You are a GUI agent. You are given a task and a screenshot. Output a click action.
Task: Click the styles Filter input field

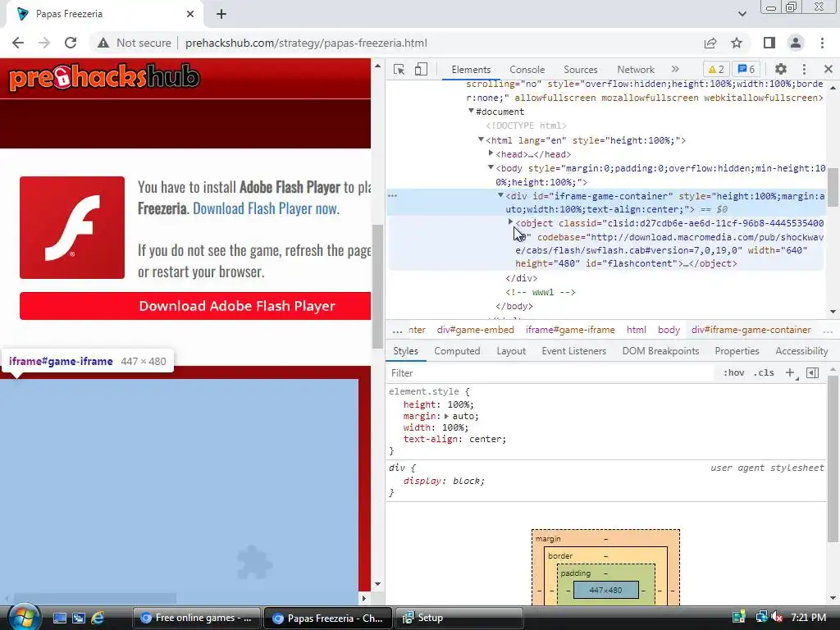point(550,373)
